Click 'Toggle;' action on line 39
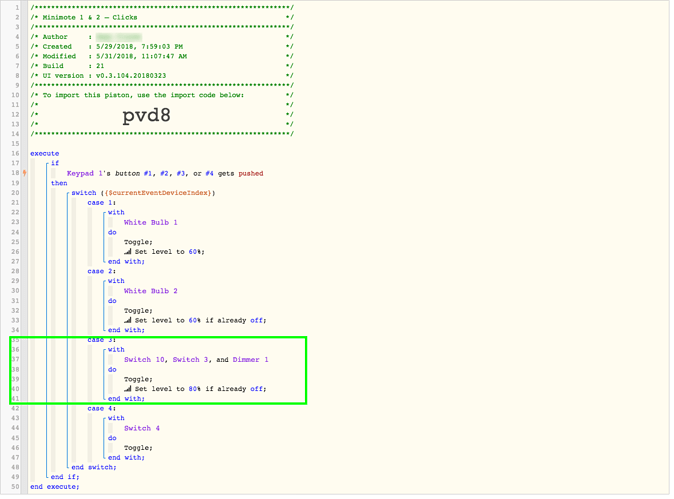 [138, 380]
